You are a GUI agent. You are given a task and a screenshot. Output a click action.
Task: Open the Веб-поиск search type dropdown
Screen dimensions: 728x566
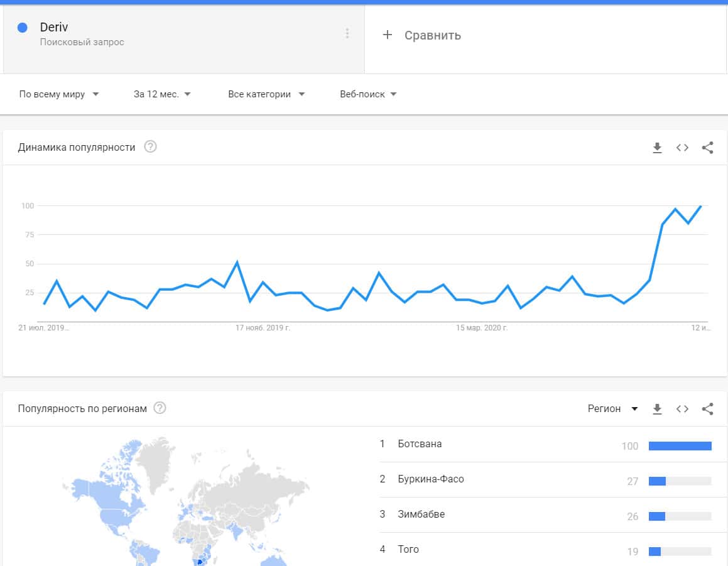(368, 94)
